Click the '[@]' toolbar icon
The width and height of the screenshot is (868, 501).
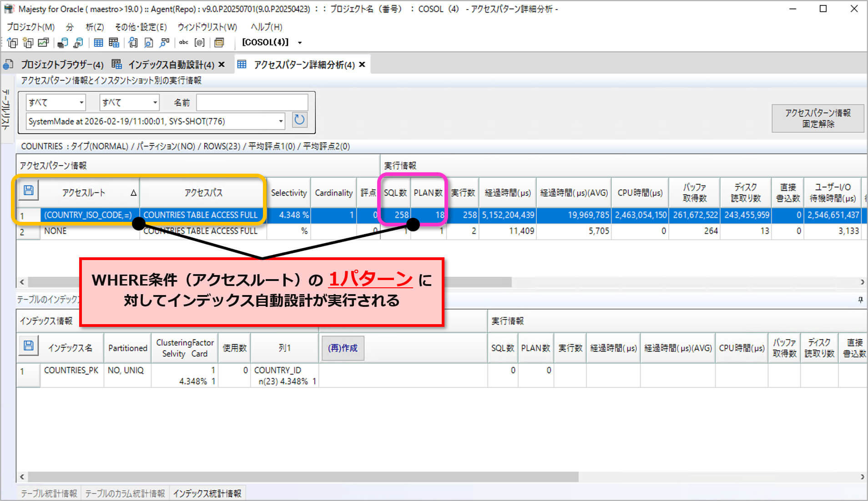point(199,42)
